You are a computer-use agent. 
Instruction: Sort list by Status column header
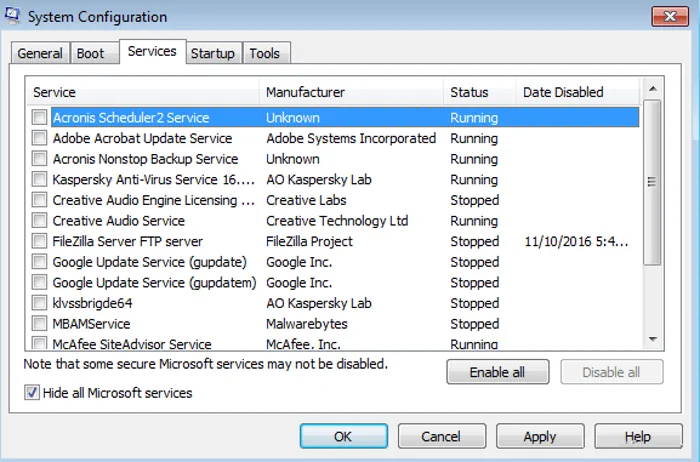[x=480, y=92]
